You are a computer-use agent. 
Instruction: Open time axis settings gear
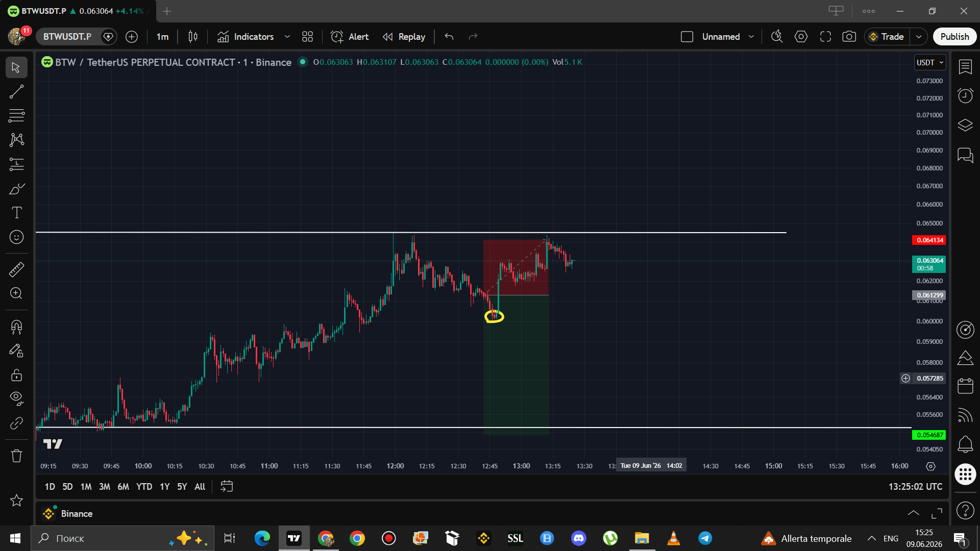(x=930, y=466)
